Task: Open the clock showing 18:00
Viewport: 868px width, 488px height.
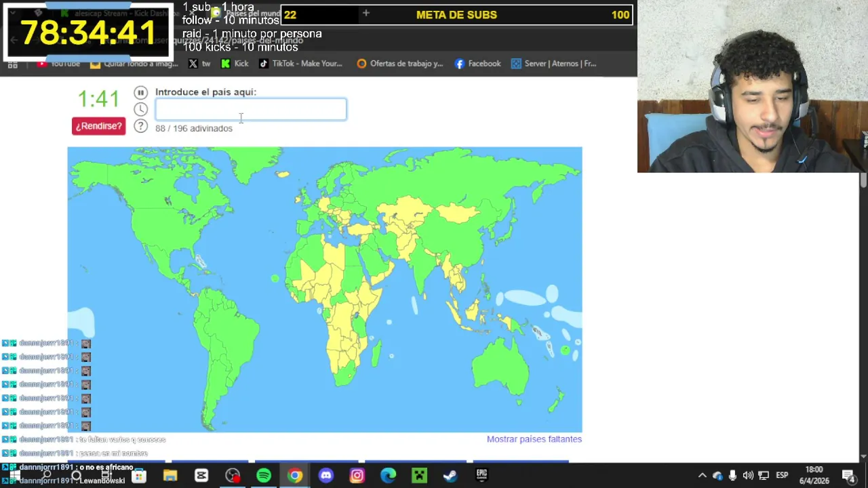Action: tap(814, 475)
